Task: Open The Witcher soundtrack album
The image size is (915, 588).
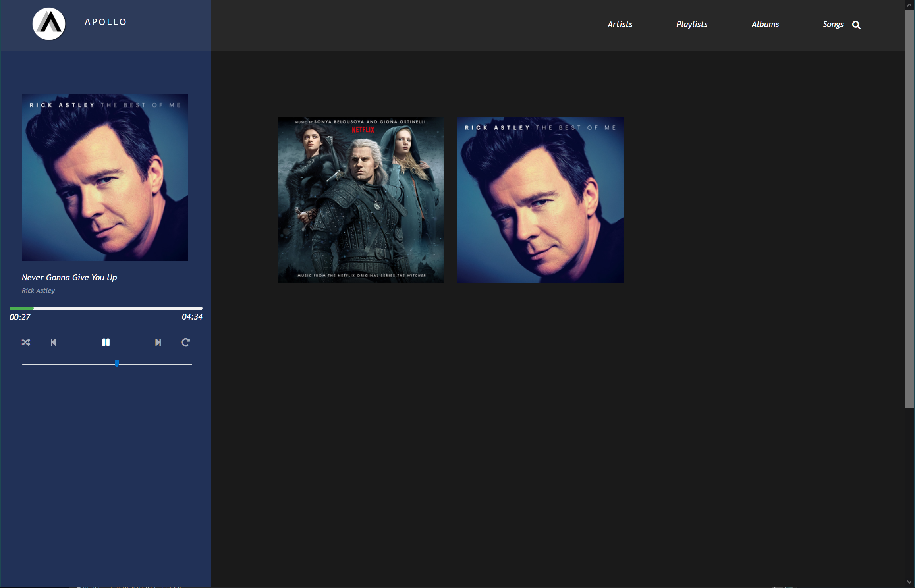Action: click(361, 200)
